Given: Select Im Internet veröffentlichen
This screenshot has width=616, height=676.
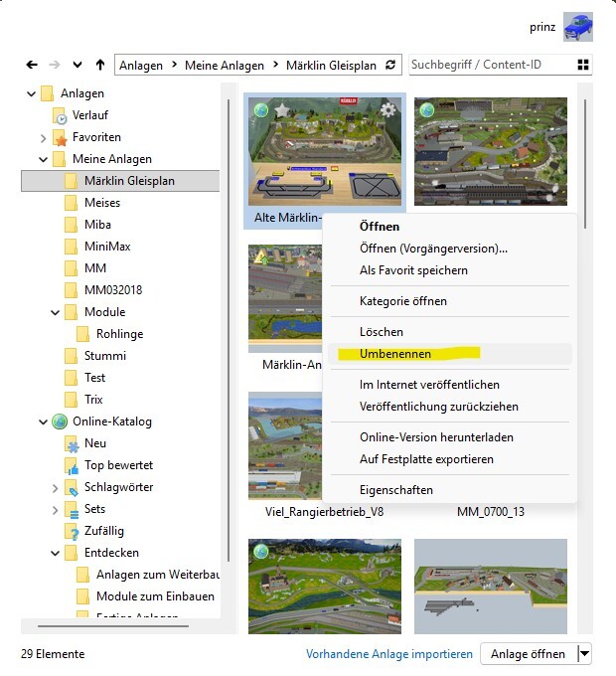Looking at the screenshot, I should [450, 385].
